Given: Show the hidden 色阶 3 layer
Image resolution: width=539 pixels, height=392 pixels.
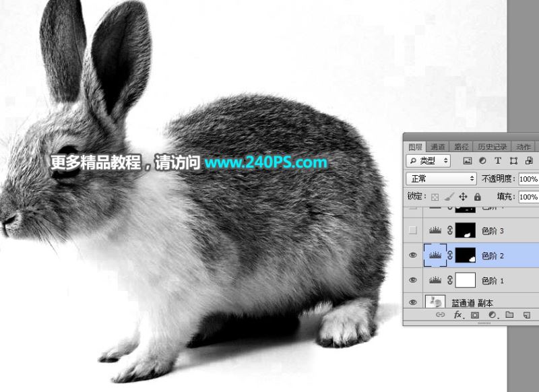Looking at the screenshot, I should click(x=413, y=230).
